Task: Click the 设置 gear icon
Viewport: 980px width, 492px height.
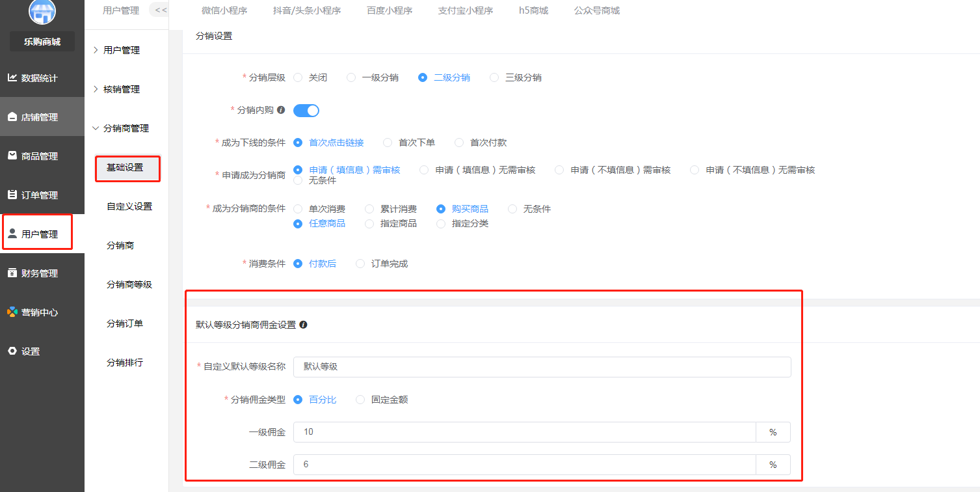Action: click(12, 351)
